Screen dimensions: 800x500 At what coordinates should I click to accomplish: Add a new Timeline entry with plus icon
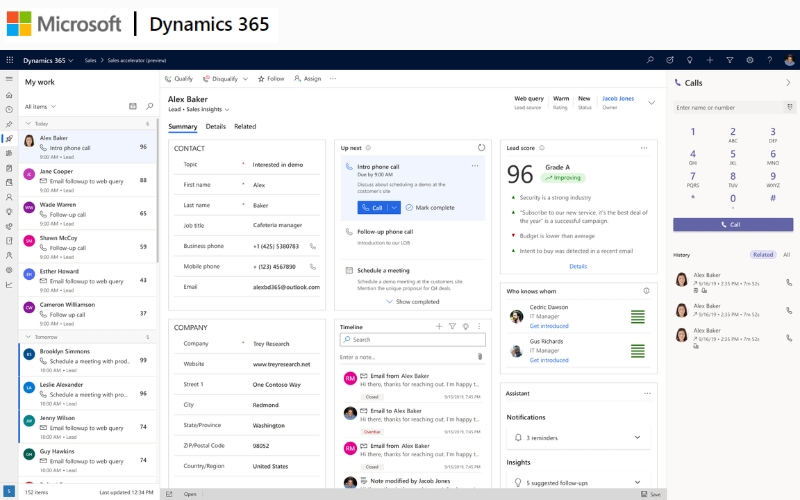(x=439, y=326)
